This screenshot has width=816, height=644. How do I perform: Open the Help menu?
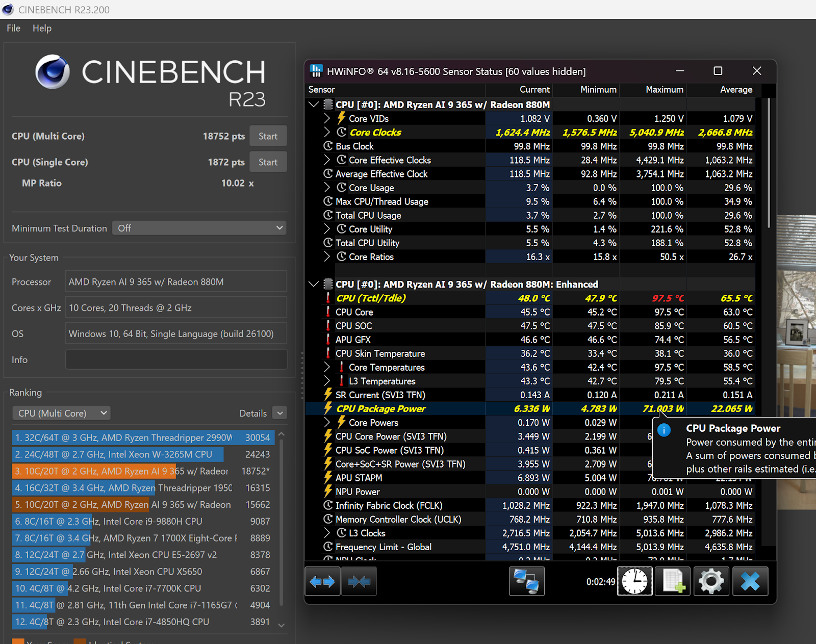[x=42, y=28]
